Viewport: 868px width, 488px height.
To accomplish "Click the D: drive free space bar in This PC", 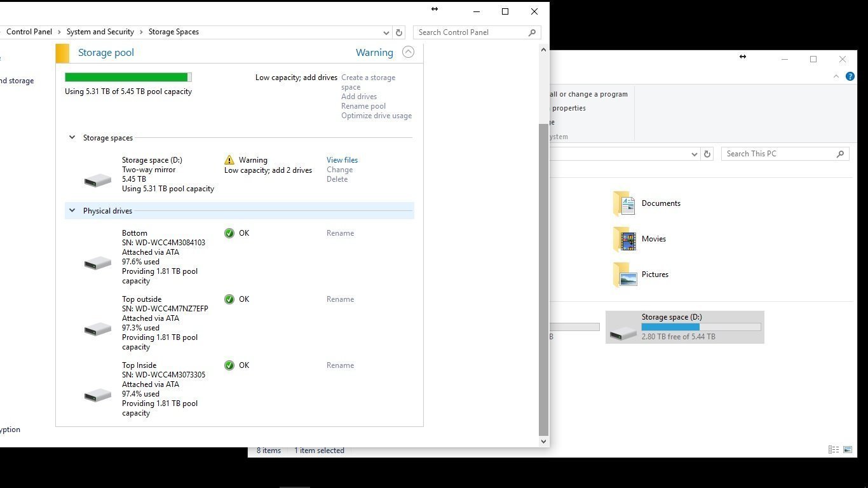I will click(x=701, y=327).
